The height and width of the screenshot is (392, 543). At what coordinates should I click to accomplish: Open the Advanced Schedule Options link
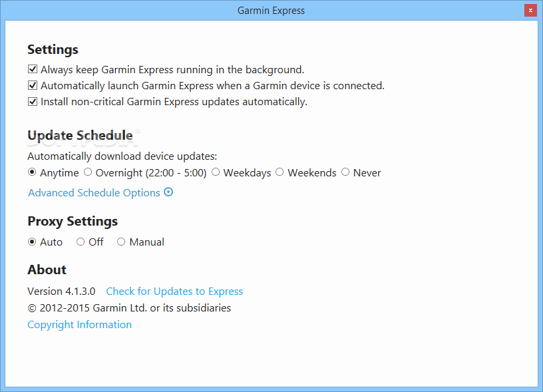94,192
